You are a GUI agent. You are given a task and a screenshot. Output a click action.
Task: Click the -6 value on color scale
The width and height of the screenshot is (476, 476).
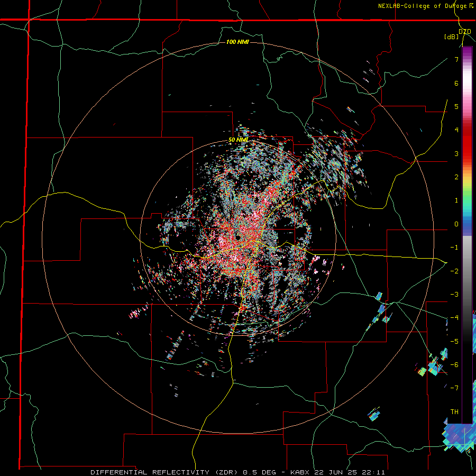[454, 364]
